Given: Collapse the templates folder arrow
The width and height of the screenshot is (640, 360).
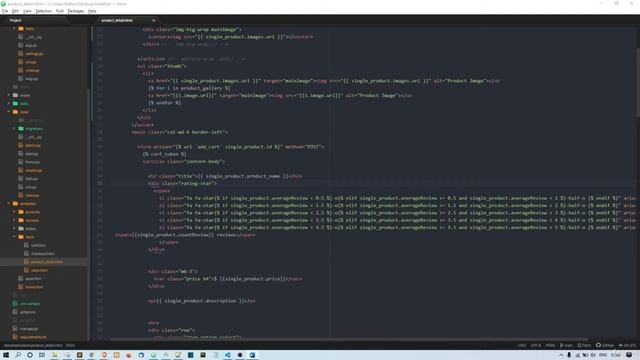Looking at the screenshot, I should coord(9,203).
